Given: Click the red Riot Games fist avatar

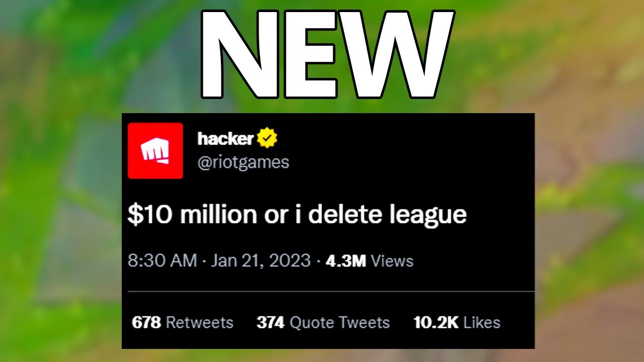Looking at the screenshot, I should point(155,151).
